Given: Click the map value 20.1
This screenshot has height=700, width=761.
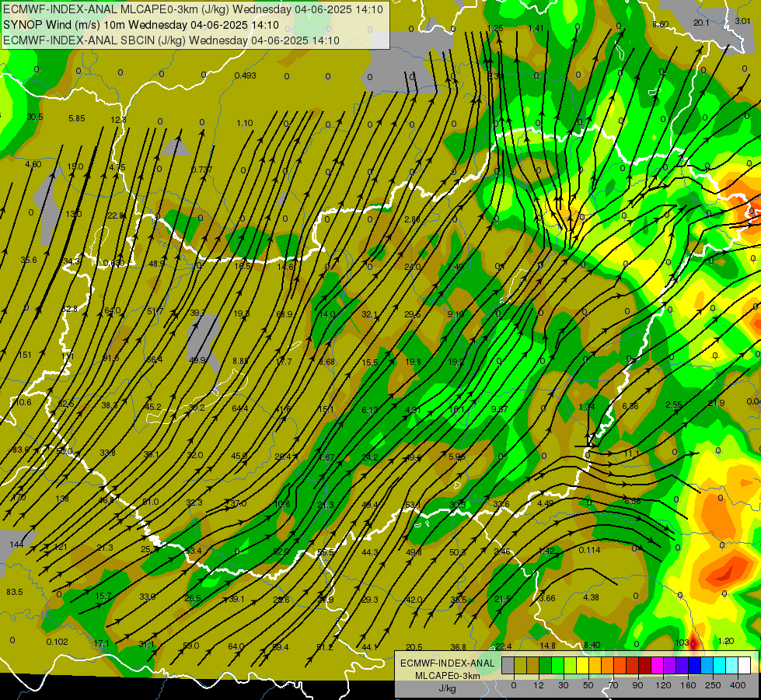Looking at the screenshot, I should coord(701,23).
